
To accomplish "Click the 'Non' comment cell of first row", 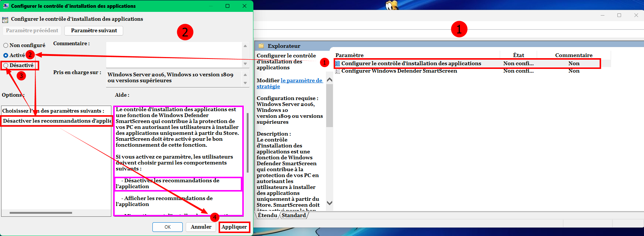I will tap(574, 63).
